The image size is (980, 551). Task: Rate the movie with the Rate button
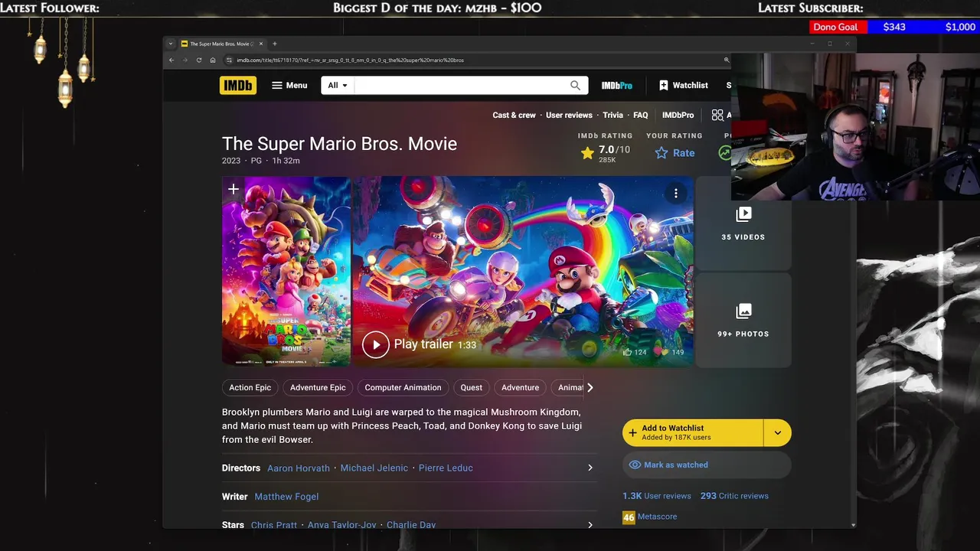675,153
